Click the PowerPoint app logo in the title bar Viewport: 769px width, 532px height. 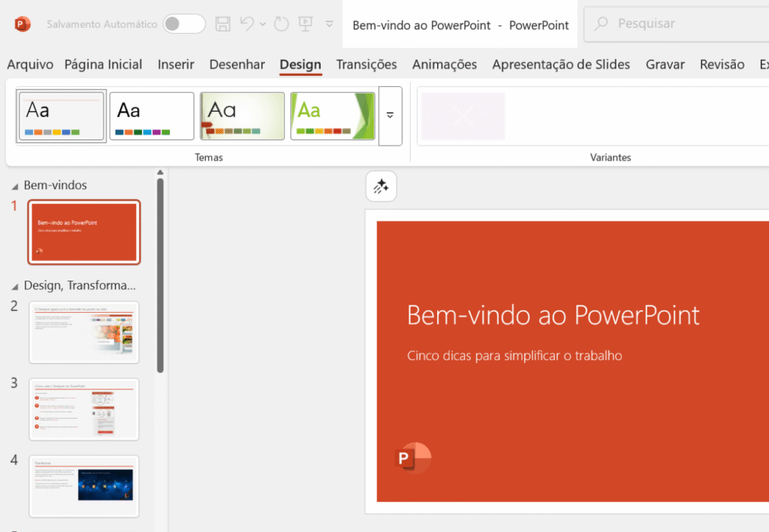[22, 24]
